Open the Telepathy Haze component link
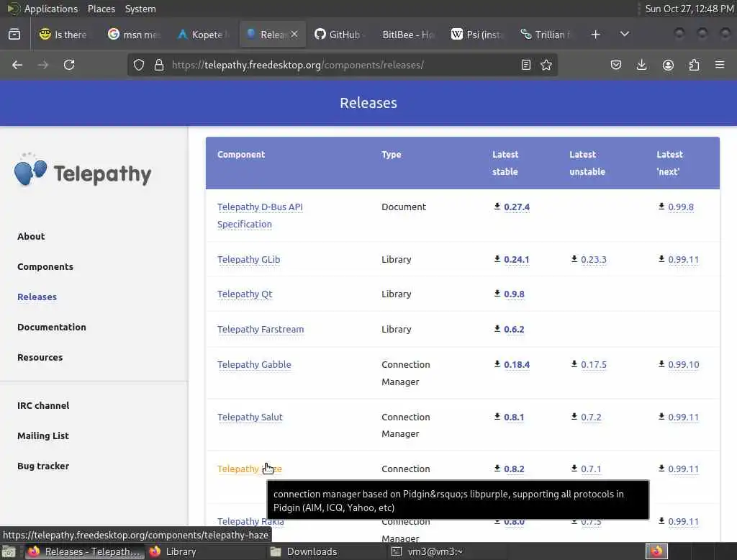The height and width of the screenshot is (560, 737). tap(250, 469)
